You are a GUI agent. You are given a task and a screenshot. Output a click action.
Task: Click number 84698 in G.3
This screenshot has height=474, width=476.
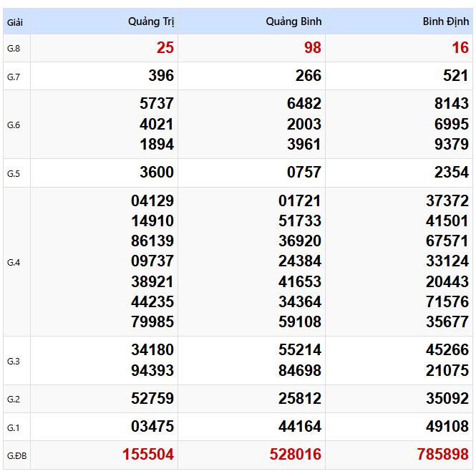[x=300, y=370]
